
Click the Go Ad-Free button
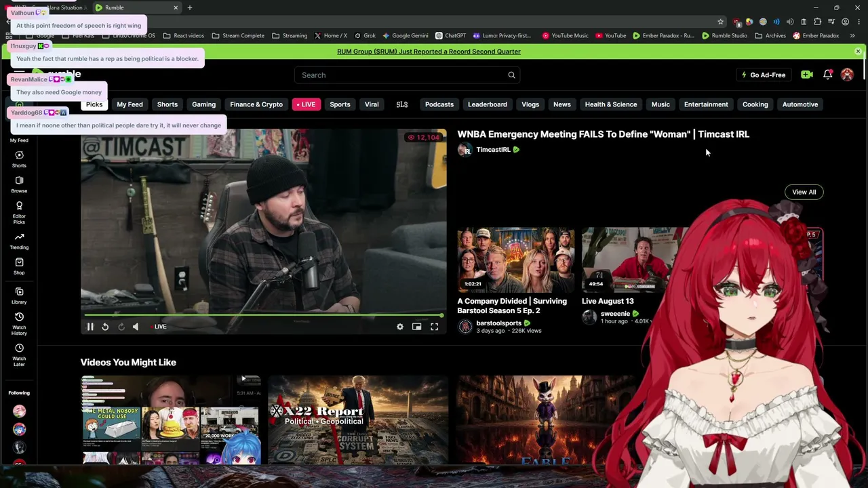coord(763,75)
